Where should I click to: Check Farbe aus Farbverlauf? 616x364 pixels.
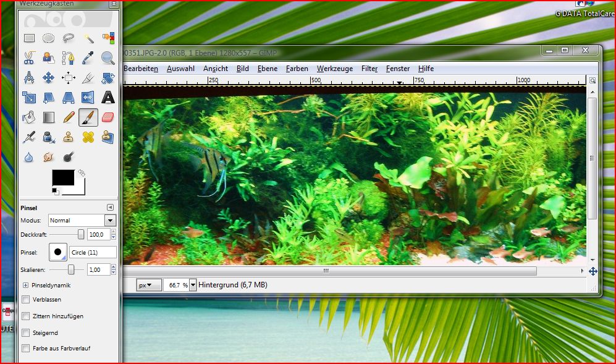pyautogui.click(x=26, y=349)
